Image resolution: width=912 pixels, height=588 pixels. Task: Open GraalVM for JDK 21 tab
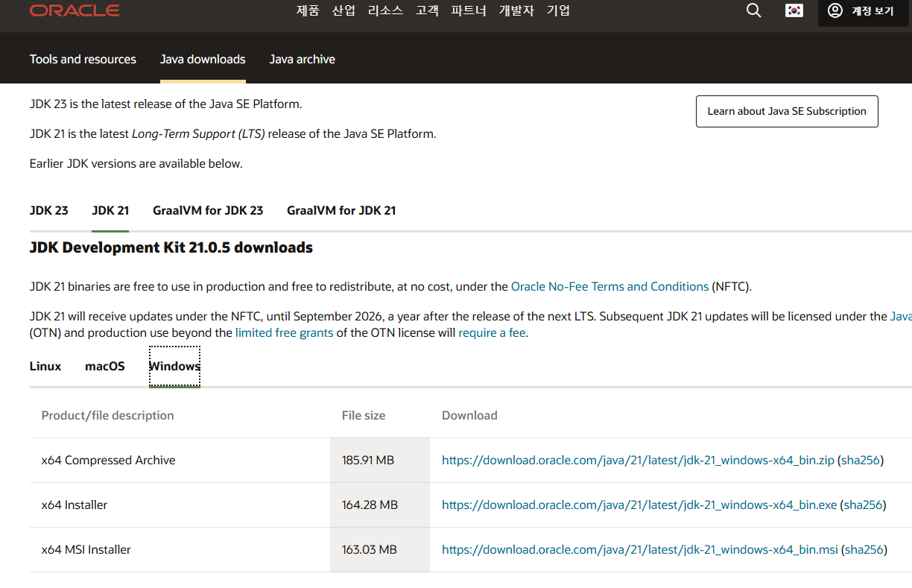point(341,210)
